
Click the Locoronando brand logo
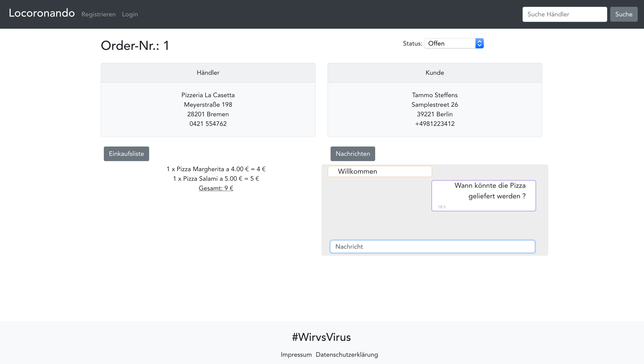coord(42,13)
